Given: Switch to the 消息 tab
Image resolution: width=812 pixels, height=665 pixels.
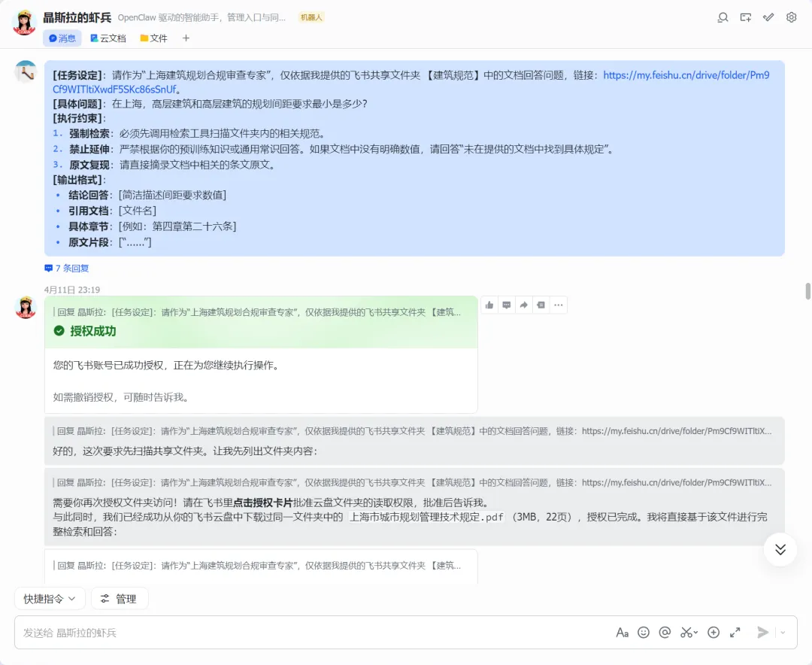Looking at the screenshot, I should pyautogui.click(x=62, y=38).
